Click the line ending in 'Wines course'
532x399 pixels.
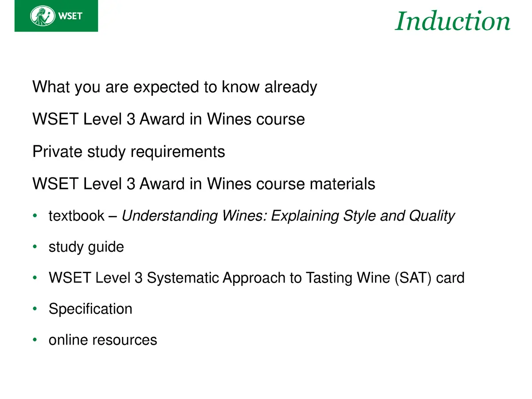pyautogui.click(x=168, y=119)
